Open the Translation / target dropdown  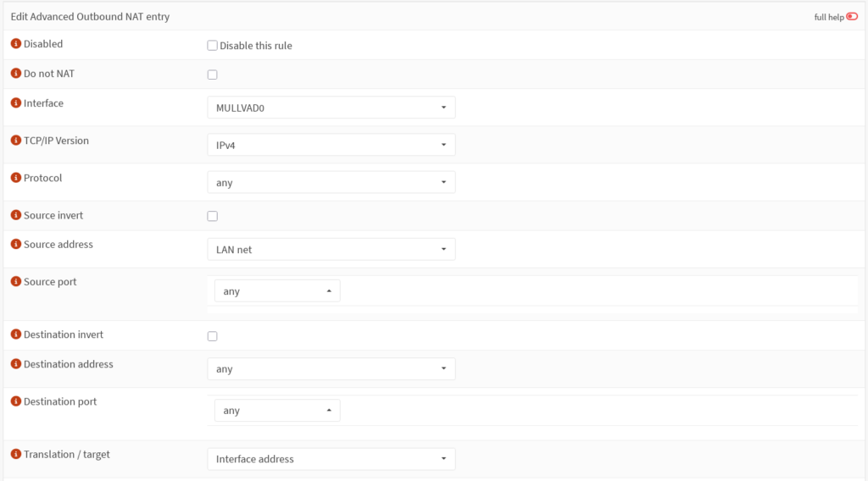coord(331,459)
